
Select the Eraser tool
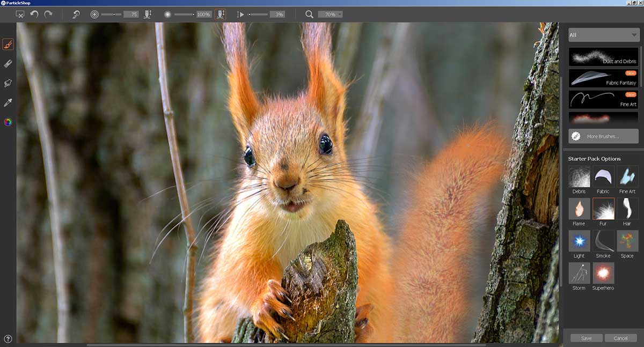coord(8,63)
